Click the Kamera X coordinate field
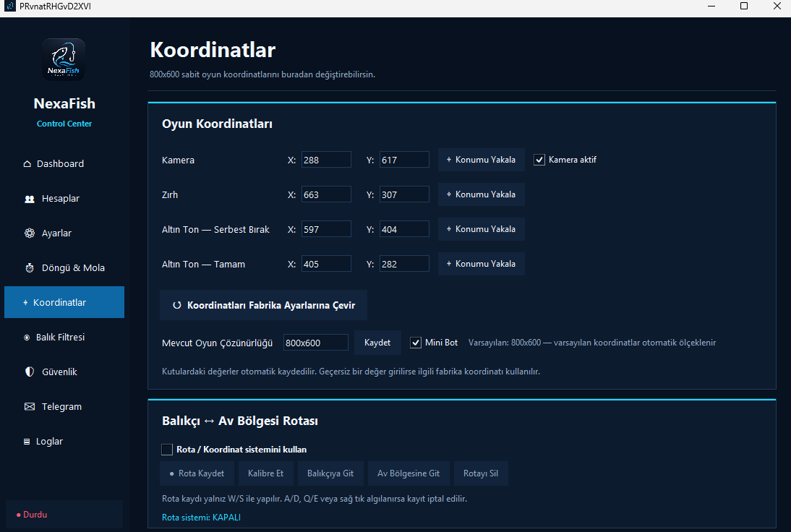Viewport: 791px width, 532px height. click(x=326, y=160)
